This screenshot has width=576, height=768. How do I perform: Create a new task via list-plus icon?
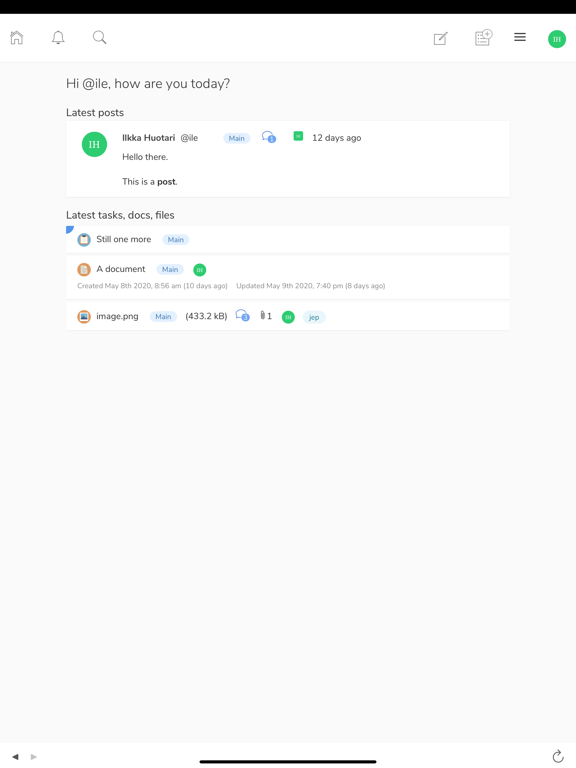click(483, 38)
